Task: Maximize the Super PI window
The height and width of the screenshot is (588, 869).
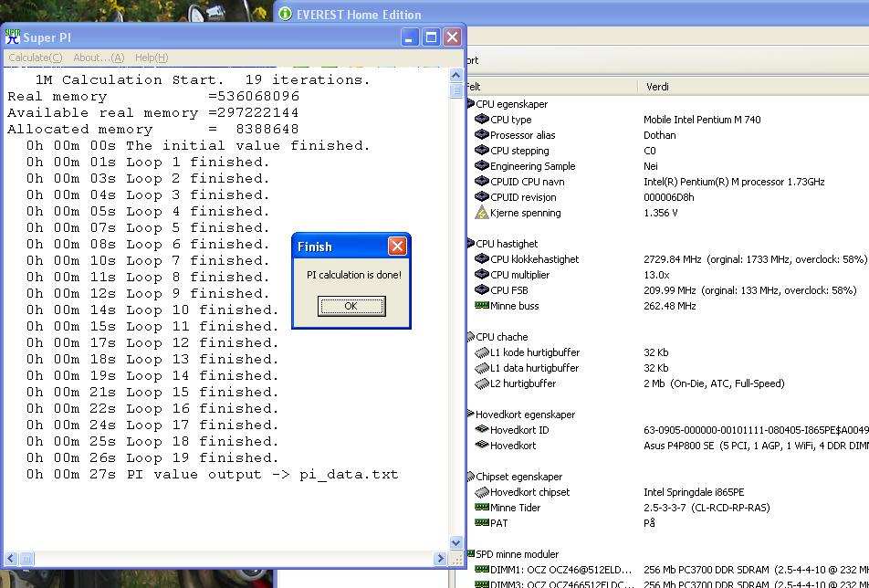Action: (431, 37)
